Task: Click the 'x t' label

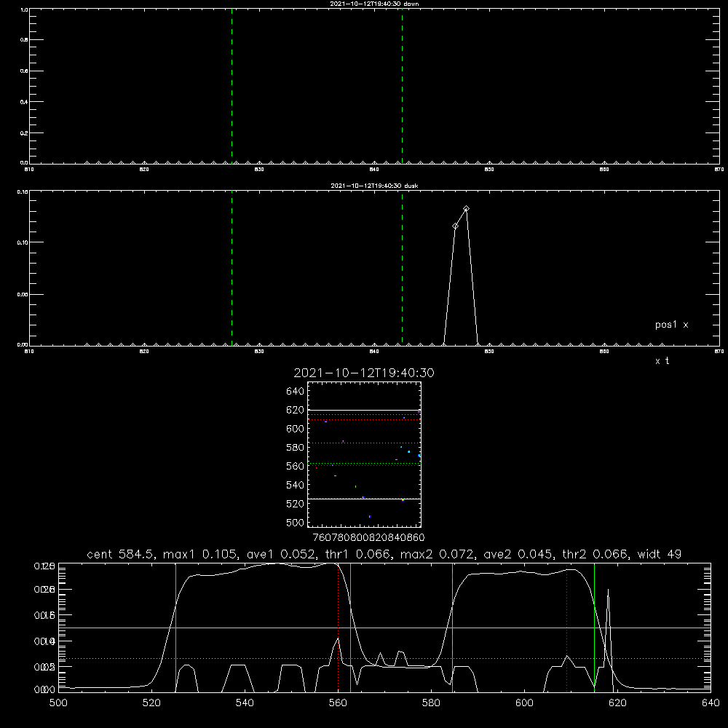Action: (x=662, y=361)
